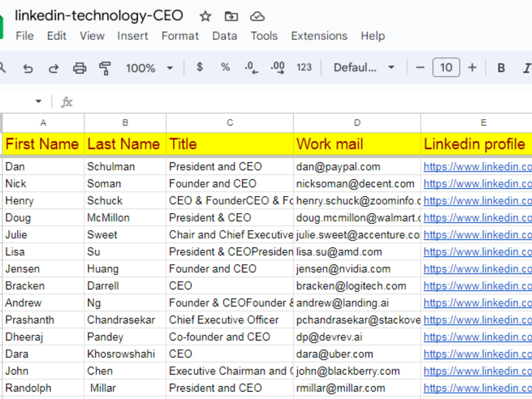Select column C header
Viewport: 532px width, 399px height.
click(x=230, y=123)
